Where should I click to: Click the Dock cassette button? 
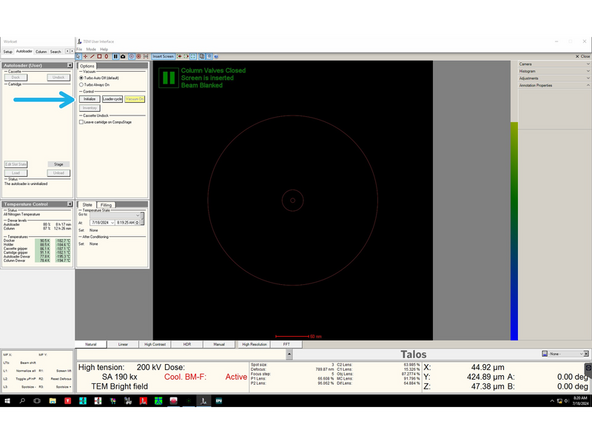(16, 77)
